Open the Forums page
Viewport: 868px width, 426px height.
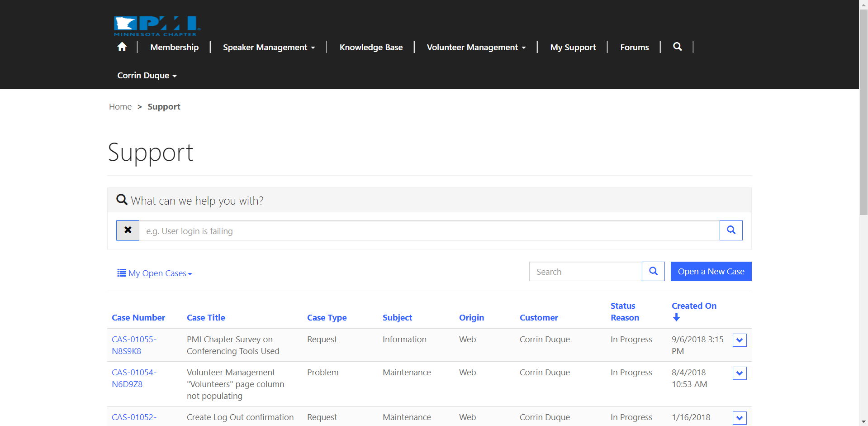point(634,48)
